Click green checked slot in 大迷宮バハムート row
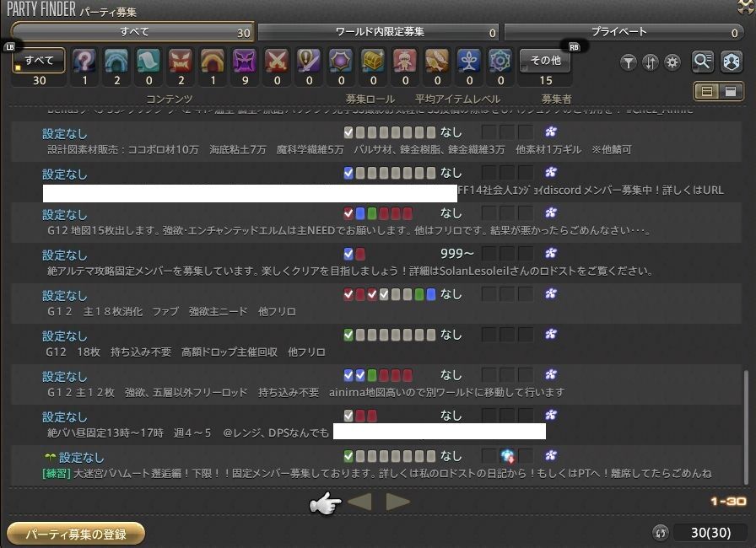Screen dimensions: 756x548 coord(348,456)
